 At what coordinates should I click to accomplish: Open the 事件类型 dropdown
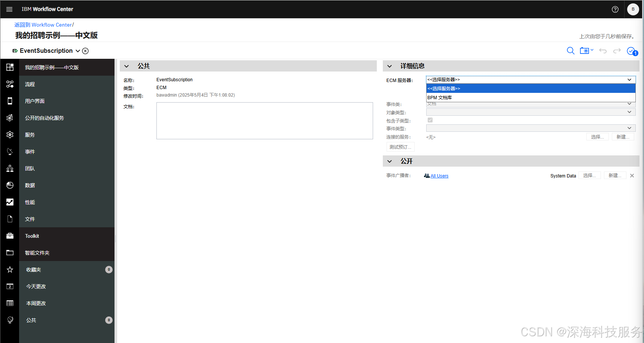pyautogui.click(x=531, y=128)
